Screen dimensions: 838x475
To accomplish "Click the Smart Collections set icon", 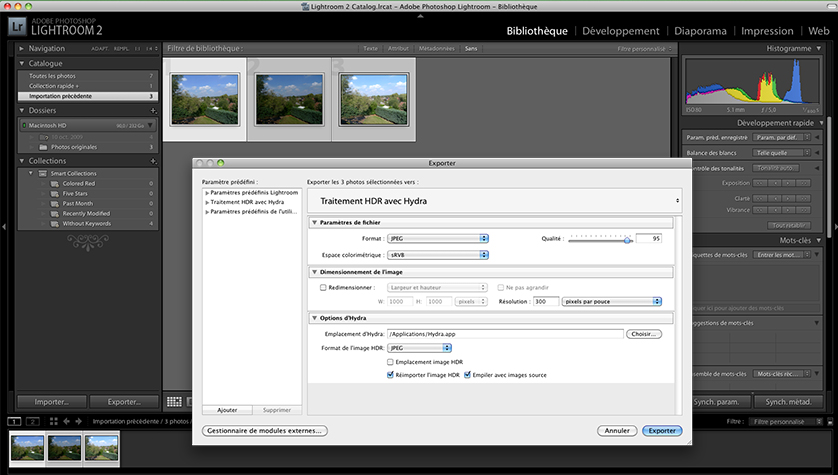I will [43, 174].
